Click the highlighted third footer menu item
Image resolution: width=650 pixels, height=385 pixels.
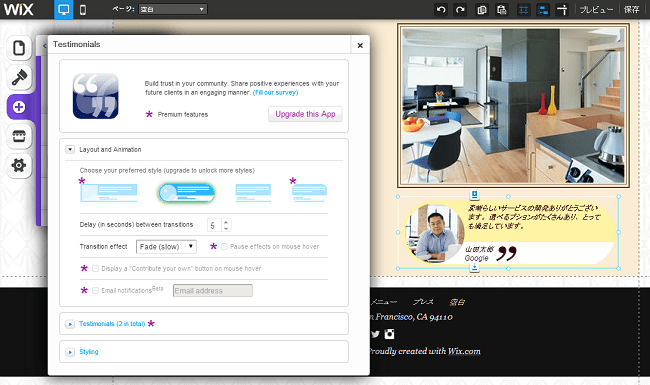point(457,302)
